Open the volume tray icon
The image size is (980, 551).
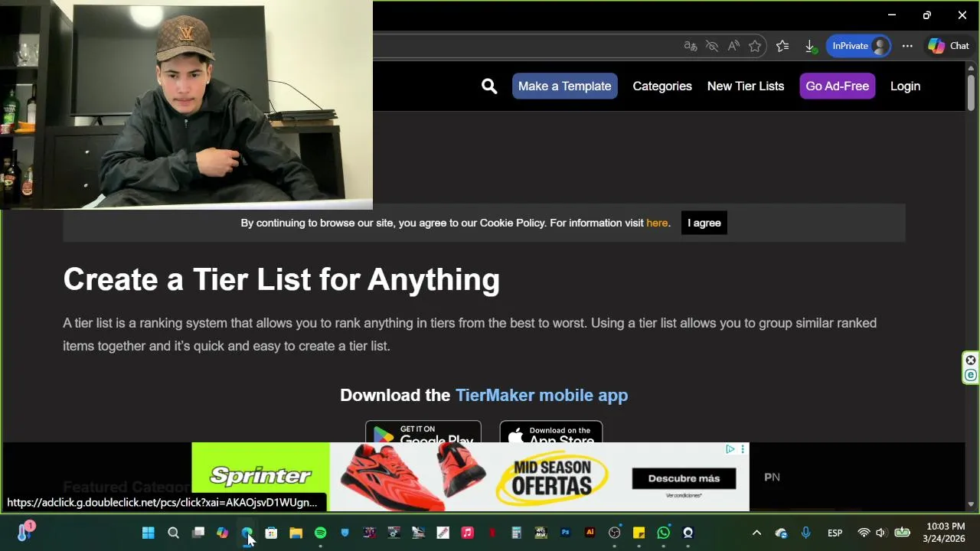(x=880, y=533)
